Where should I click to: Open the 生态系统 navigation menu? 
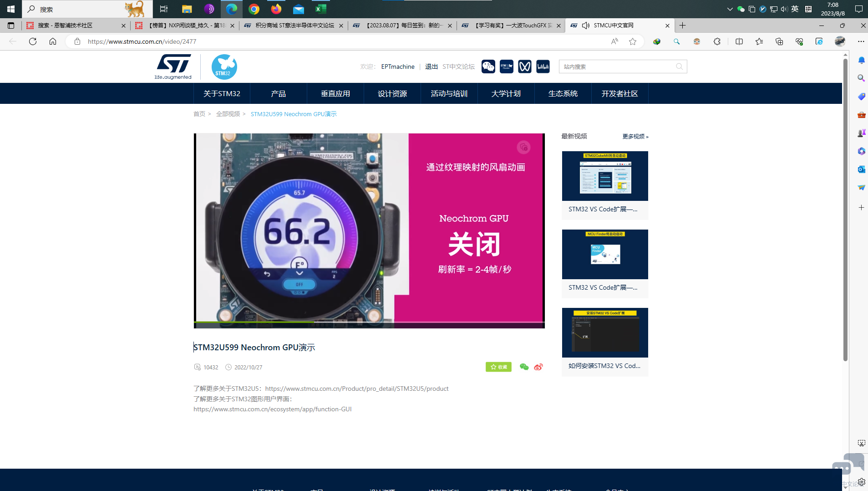pos(563,93)
